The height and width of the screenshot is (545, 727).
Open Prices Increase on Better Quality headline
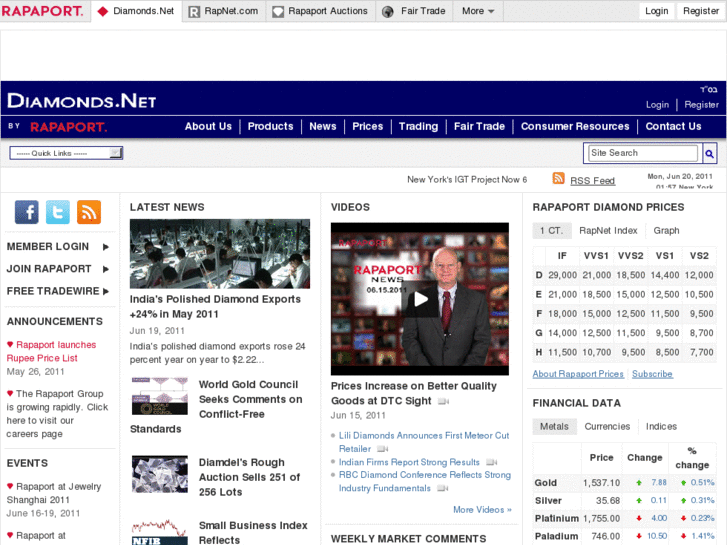point(414,393)
